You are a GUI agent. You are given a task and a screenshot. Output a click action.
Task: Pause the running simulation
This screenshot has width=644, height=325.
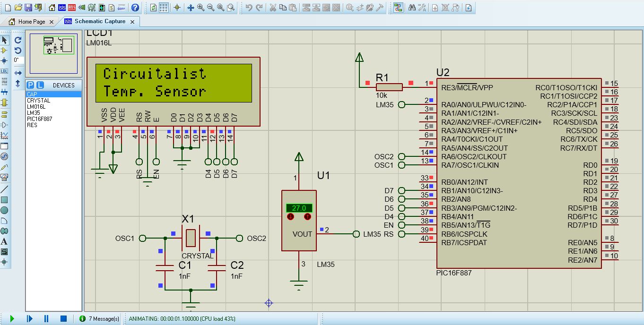click(45, 319)
